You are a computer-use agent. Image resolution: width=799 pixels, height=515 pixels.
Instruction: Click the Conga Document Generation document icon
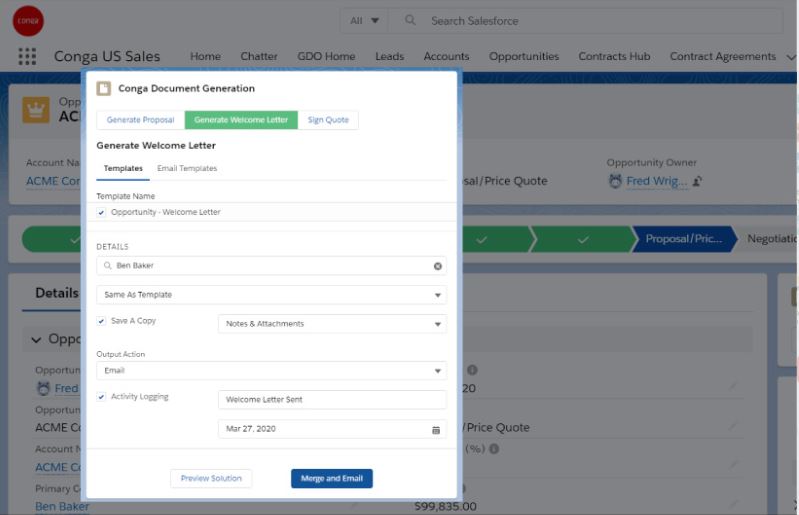(103, 88)
